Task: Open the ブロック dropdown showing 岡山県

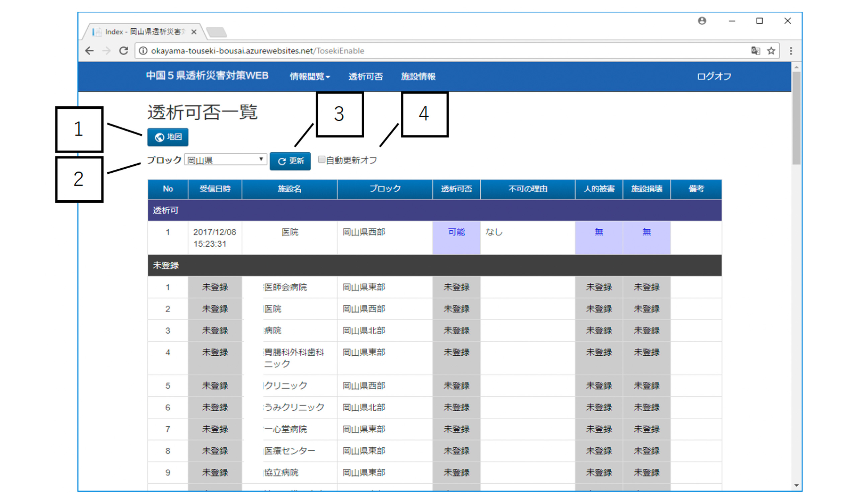Action: coord(225,160)
